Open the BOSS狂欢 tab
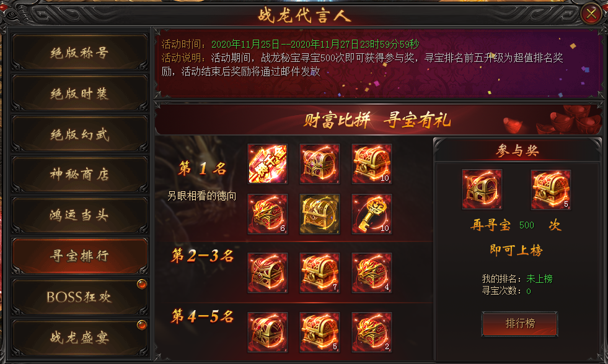608x364 pixels. coord(79,297)
